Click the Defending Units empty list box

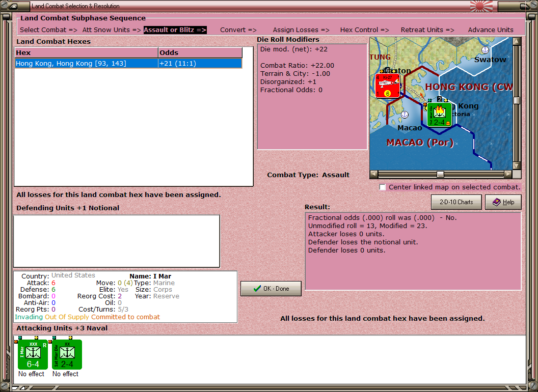[117, 241]
